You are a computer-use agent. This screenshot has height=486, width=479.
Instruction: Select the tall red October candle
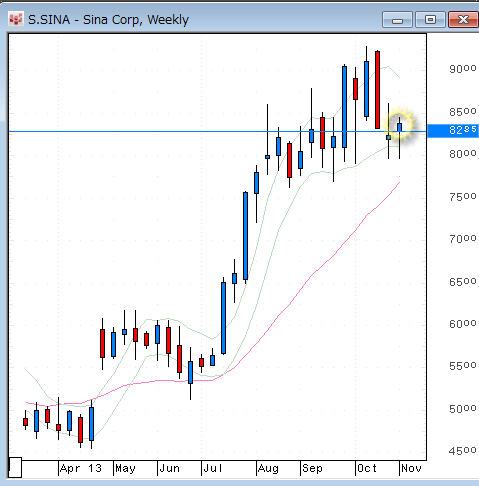377,90
